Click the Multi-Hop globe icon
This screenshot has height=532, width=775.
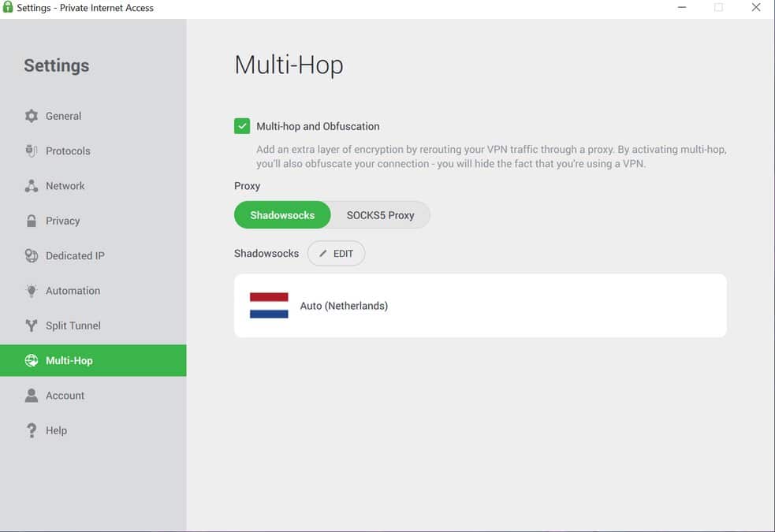click(x=31, y=361)
